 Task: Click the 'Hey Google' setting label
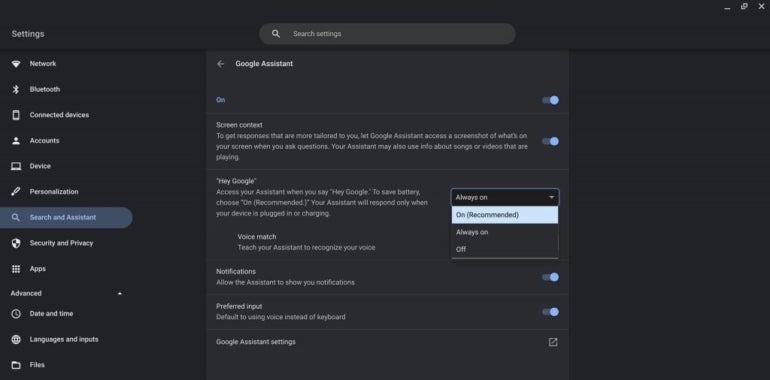point(236,181)
